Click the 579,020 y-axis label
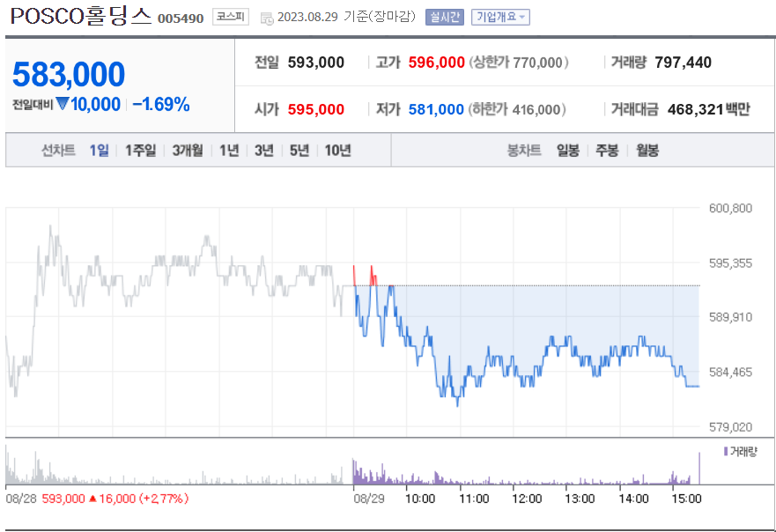This screenshot has width=776, height=532. tap(730, 426)
